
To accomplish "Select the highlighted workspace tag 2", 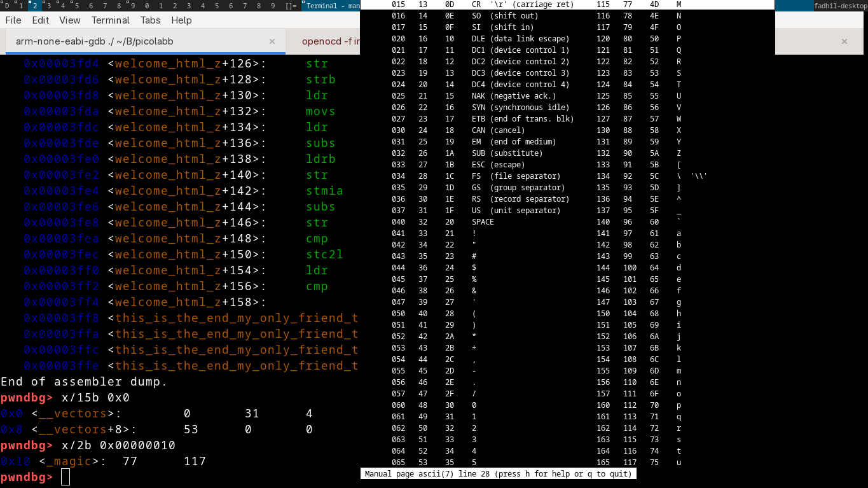I will click(34, 6).
